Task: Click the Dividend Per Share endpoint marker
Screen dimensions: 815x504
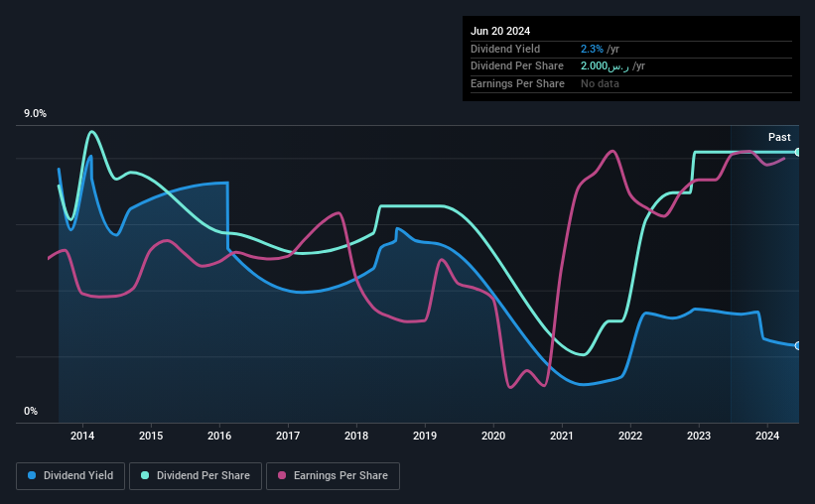Action: [x=798, y=152]
